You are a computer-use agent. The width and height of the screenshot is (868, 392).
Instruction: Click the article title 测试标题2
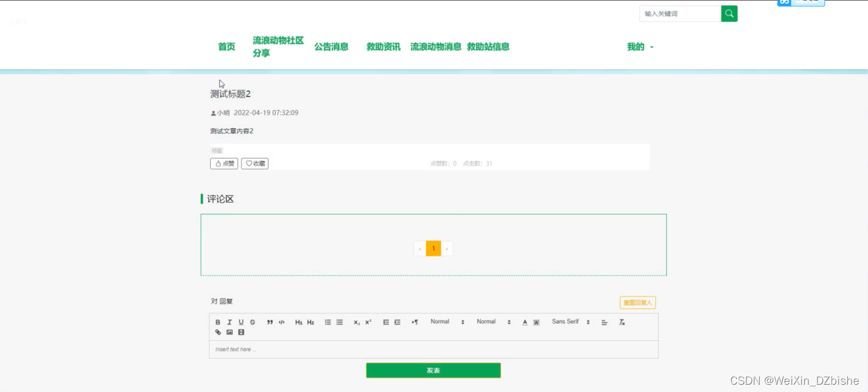[x=230, y=94]
